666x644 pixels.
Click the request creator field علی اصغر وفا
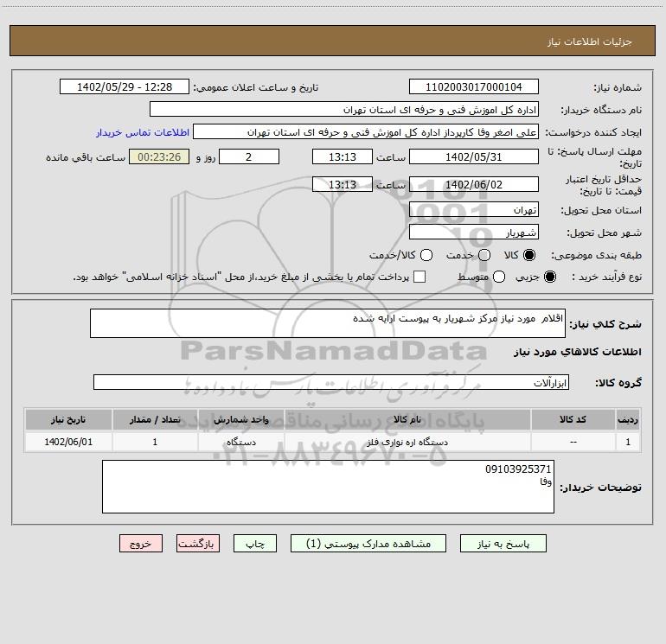point(366,131)
